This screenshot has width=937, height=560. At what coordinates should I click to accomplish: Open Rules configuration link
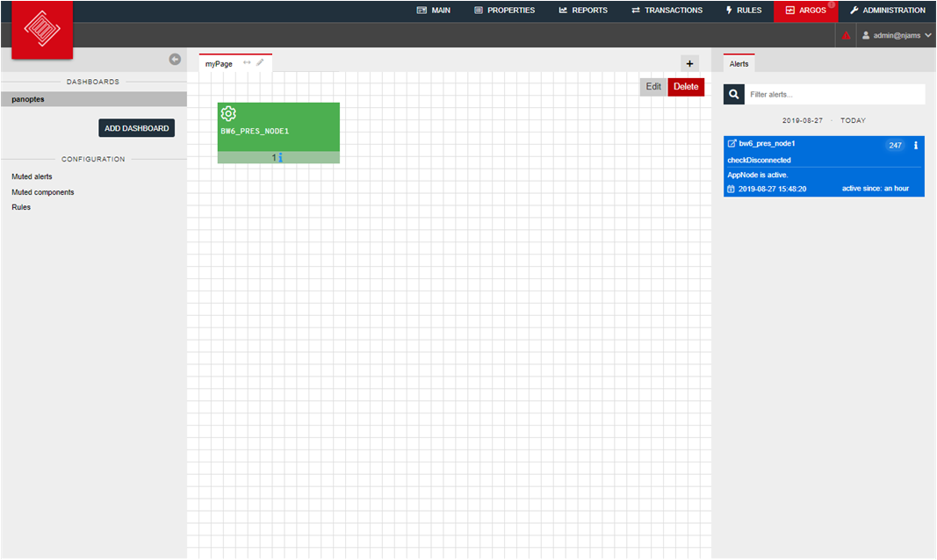pyautogui.click(x=21, y=207)
